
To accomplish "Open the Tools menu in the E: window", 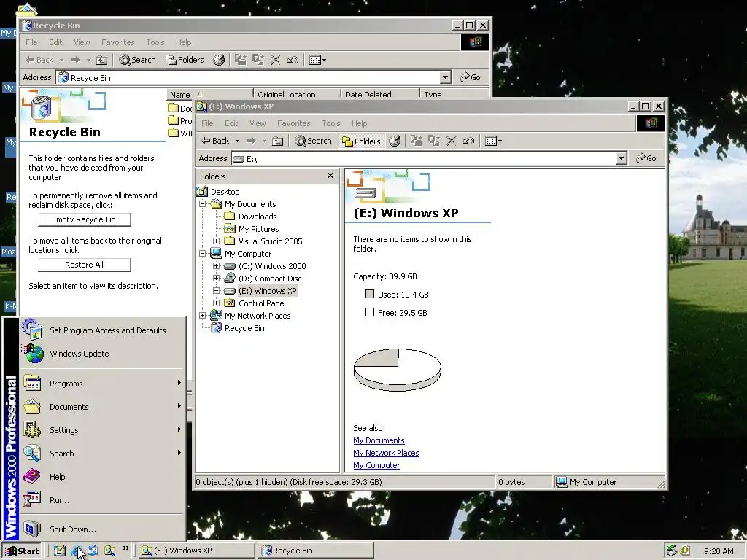I will [x=331, y=123].
